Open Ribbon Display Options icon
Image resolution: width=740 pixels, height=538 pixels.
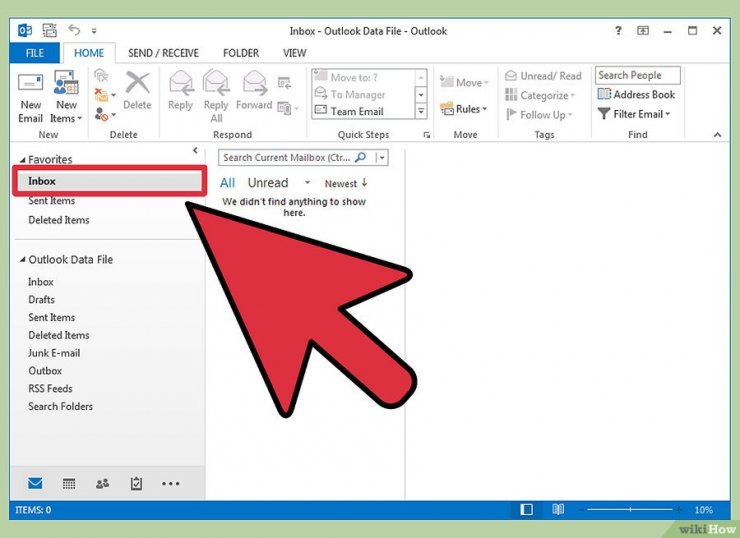643,31
